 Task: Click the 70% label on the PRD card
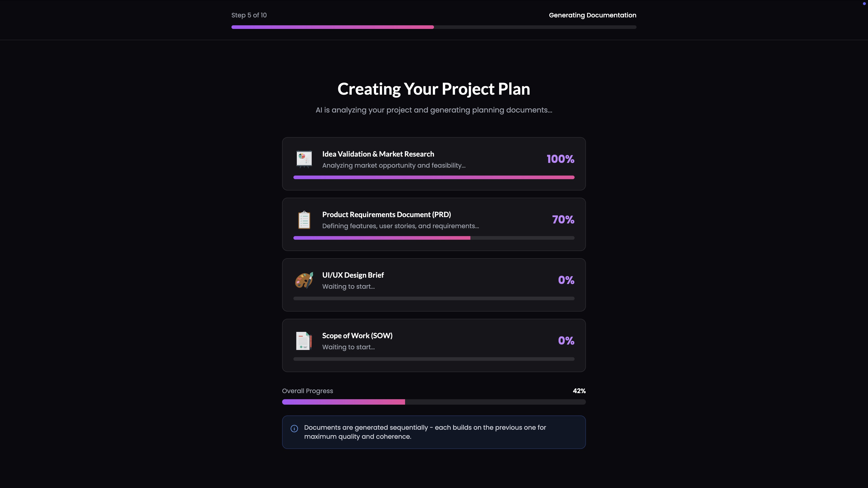(563, 220)
